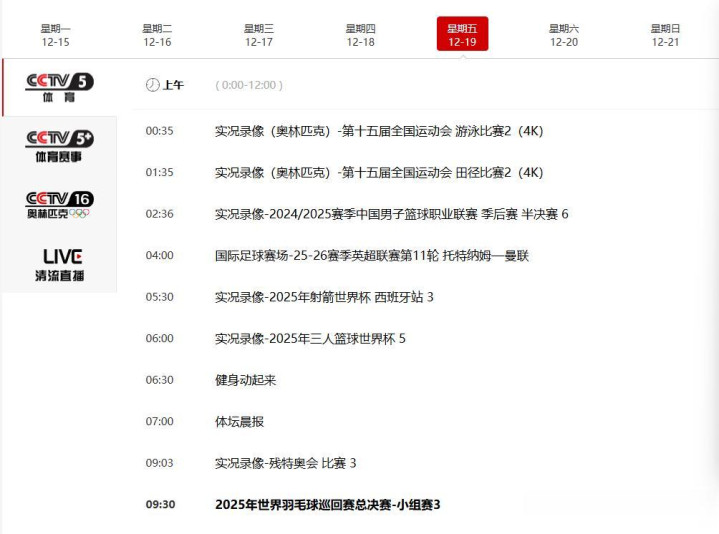Click the 06:30 time entry
This screenshot has height=534, width=719.
[x=160, y=380]
